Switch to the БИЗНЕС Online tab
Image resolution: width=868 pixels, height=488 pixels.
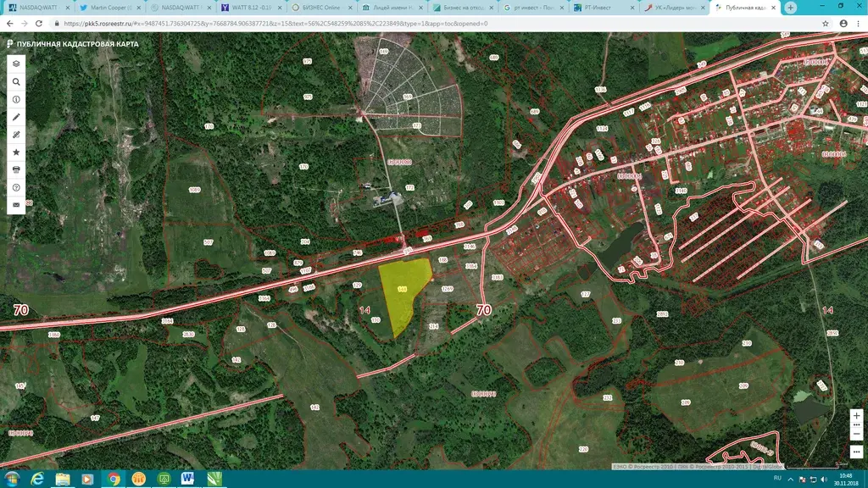pos(321,8)
